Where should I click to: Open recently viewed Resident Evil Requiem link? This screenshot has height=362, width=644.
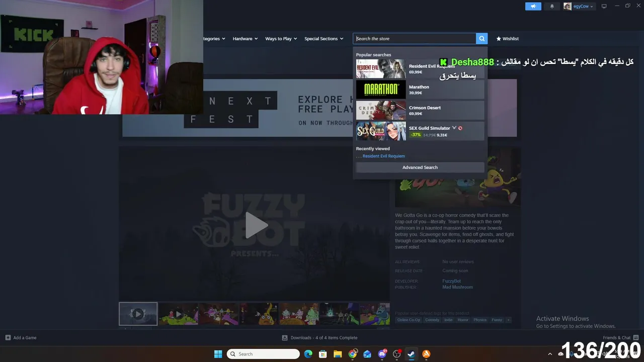tap(383, 156)
